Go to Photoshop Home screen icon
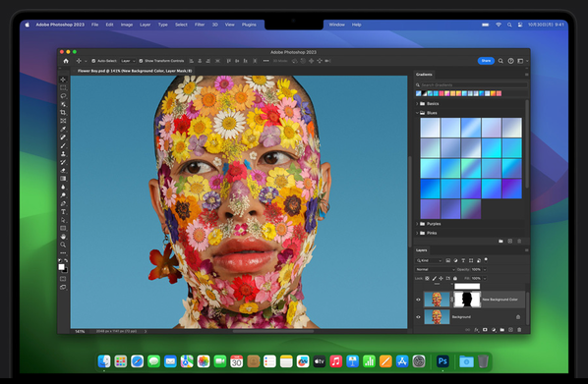 tap(66, 61)
